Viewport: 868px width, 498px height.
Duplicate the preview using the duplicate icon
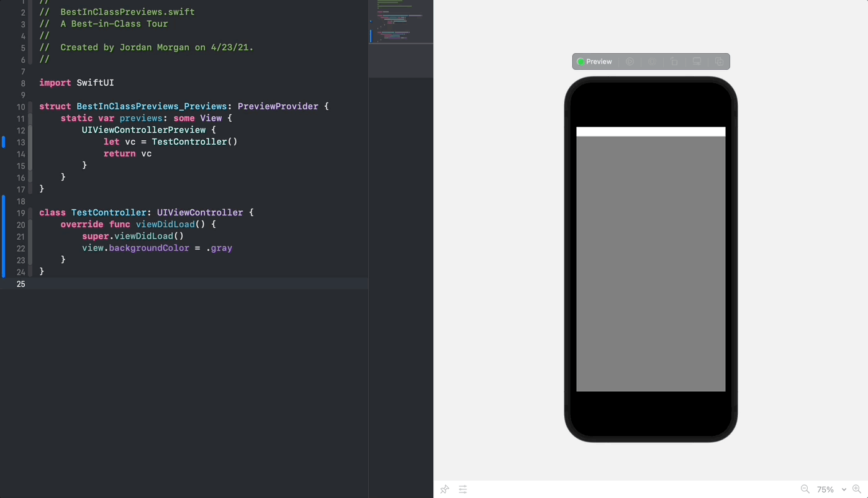[x=719, y=61]
